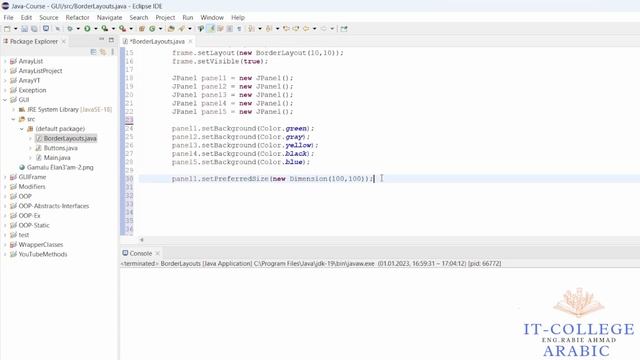
Task: Launch the Debug toolbar button
Action: point(70,29)
